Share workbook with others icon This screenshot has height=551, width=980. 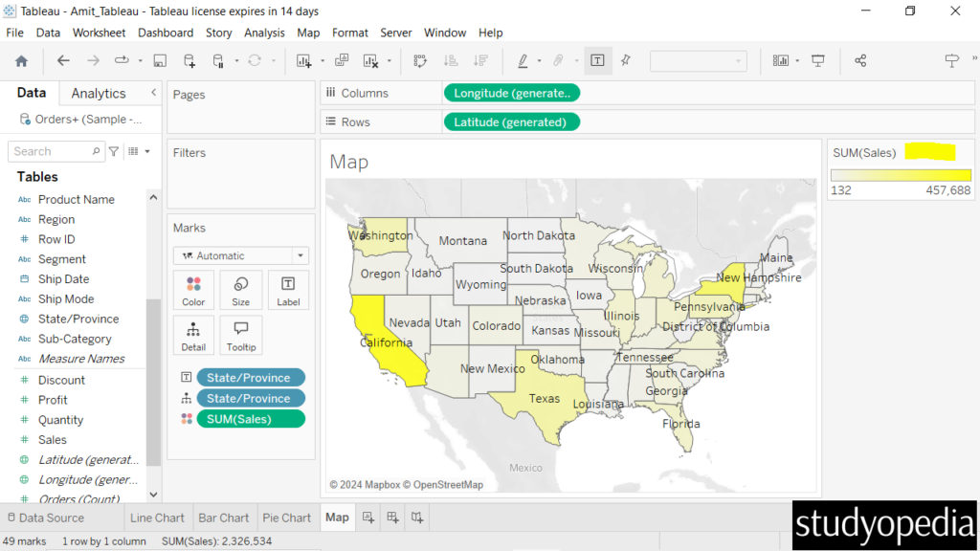coord(860,60)
